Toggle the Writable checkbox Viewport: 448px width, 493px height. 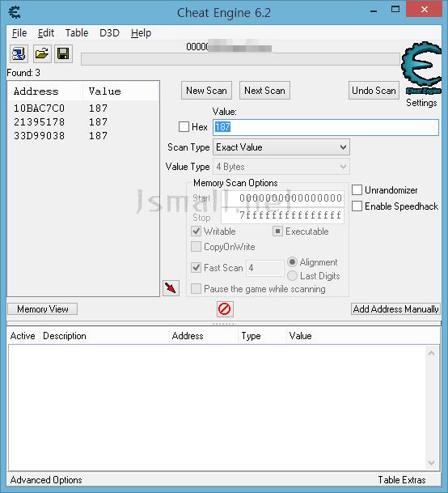[196, 232]
